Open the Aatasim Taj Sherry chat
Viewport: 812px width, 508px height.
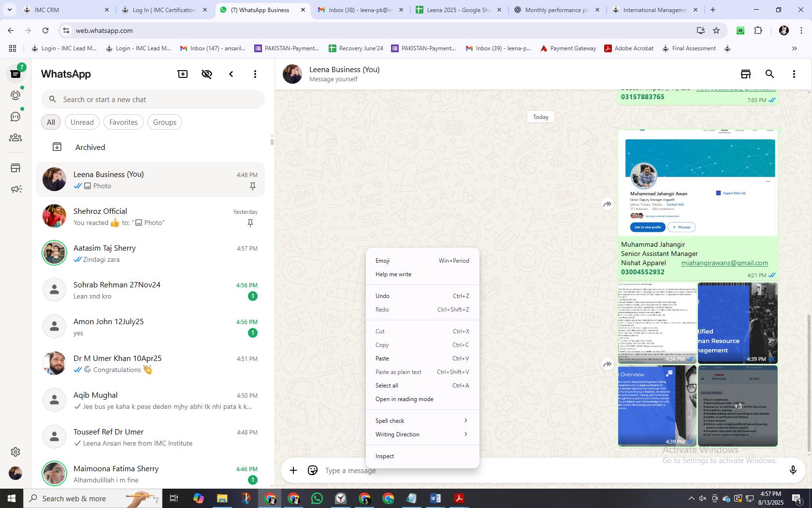pyautogui.click(x=151, y=253)
